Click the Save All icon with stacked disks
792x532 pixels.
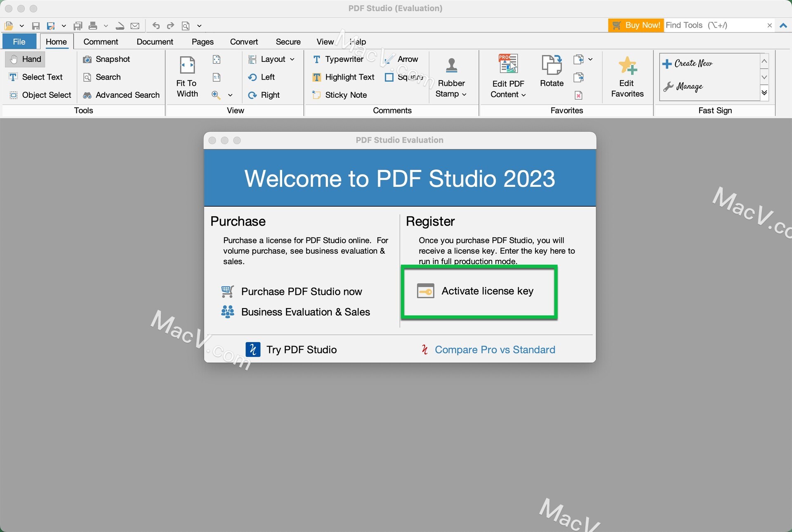tap(78, 26)
